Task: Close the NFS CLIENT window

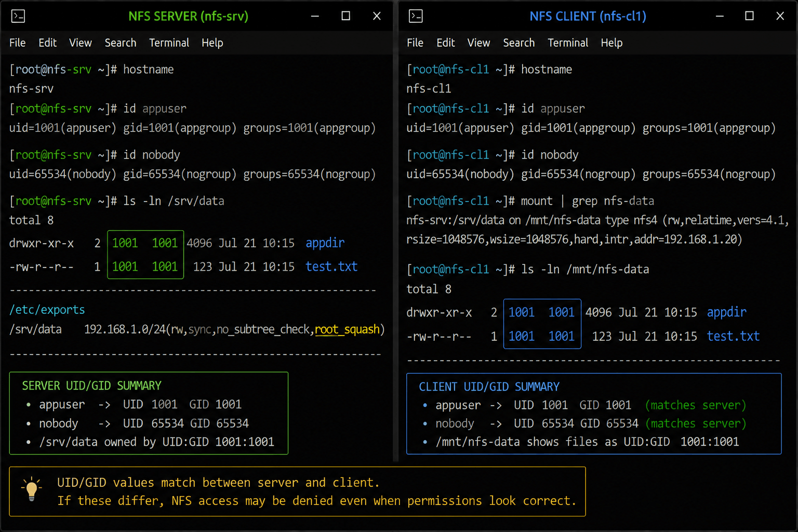Action: coord(780,16)
